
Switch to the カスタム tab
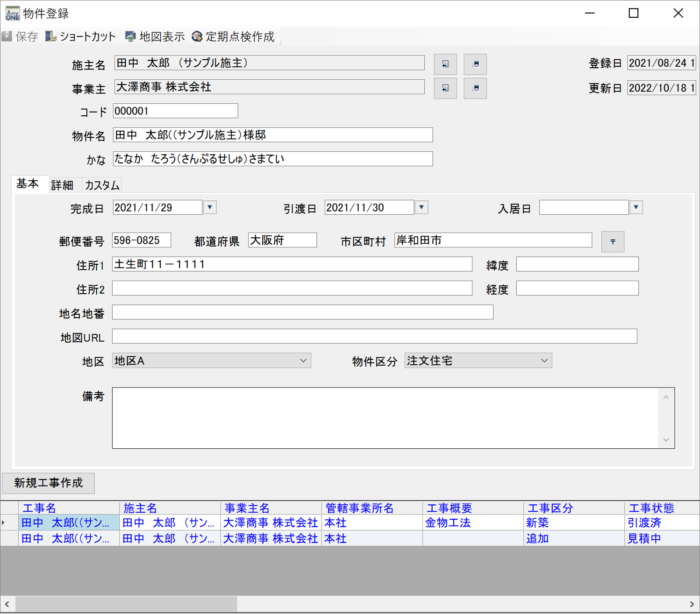coord(102,185)
